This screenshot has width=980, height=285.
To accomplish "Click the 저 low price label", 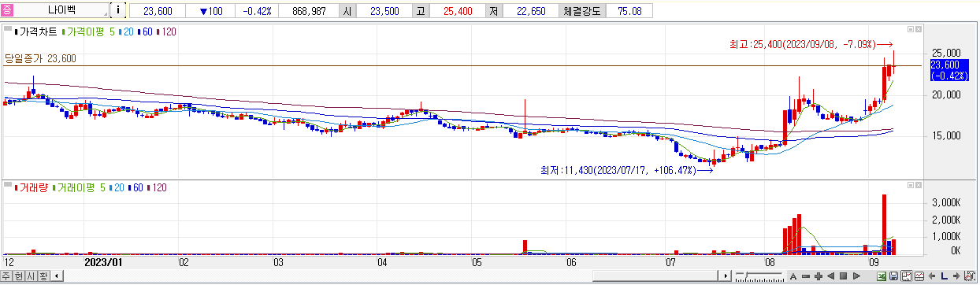I will pyautogui.click(x=493, y=11).
